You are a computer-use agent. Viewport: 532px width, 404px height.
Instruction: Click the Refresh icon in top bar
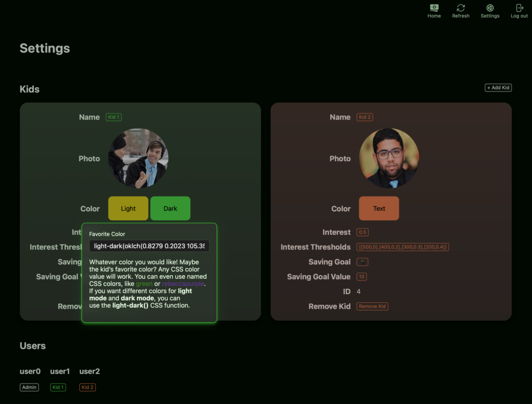460,11
